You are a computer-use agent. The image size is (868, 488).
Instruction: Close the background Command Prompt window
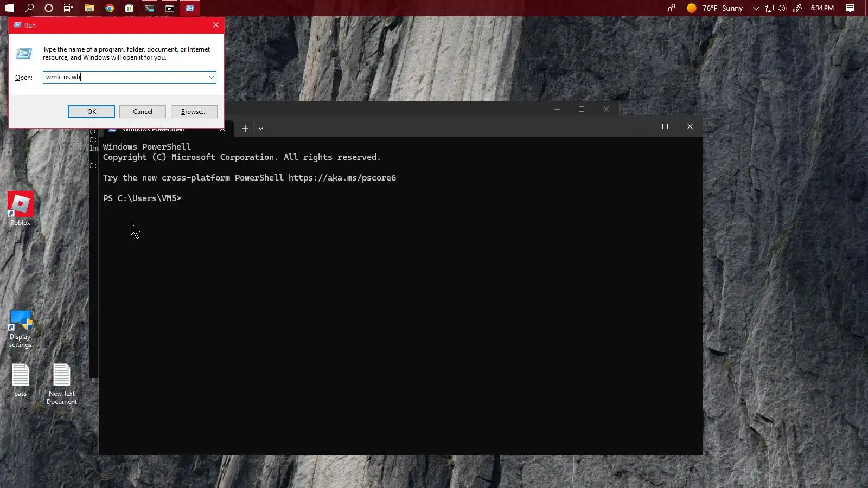pyautogui.click(x=607, y=109)
